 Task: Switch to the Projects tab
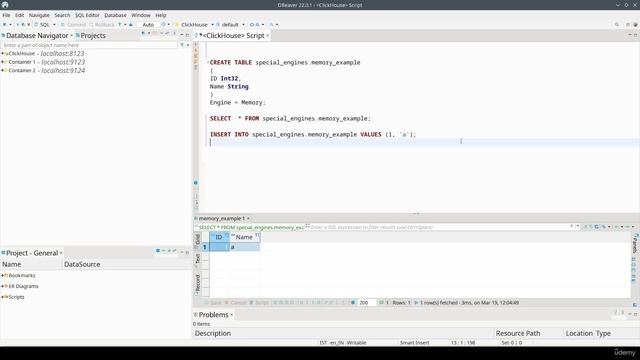tap(91, 36)
